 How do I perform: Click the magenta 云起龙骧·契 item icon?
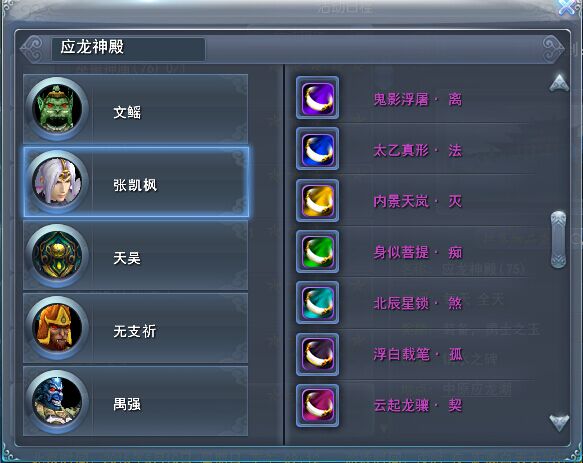point(318,405)
